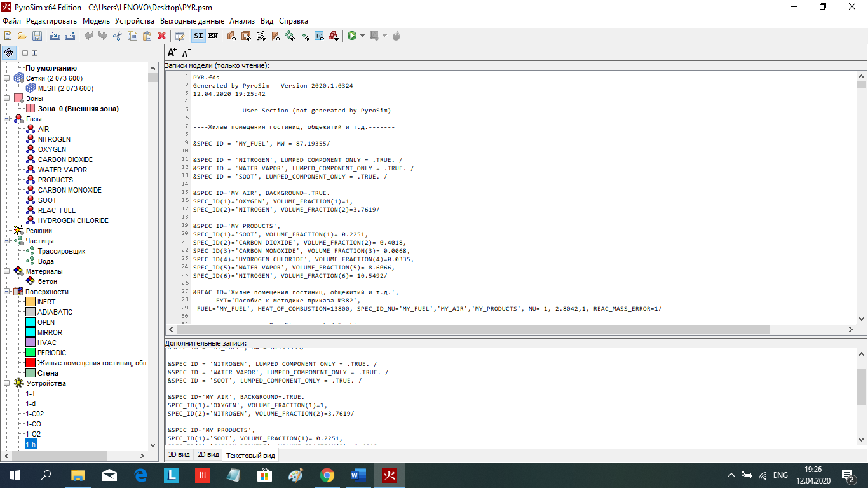Open the Модель menu
868x488 pixels.
pyautogui.click(x=97, y=21)
